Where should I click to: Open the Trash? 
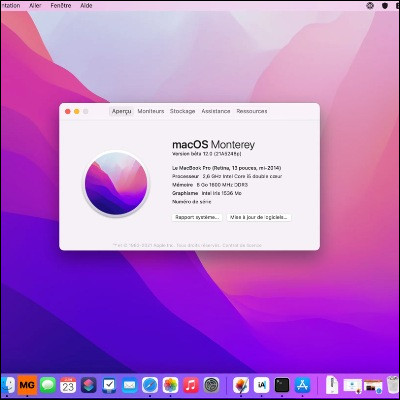pyautogui.click(x=394, y=385)
